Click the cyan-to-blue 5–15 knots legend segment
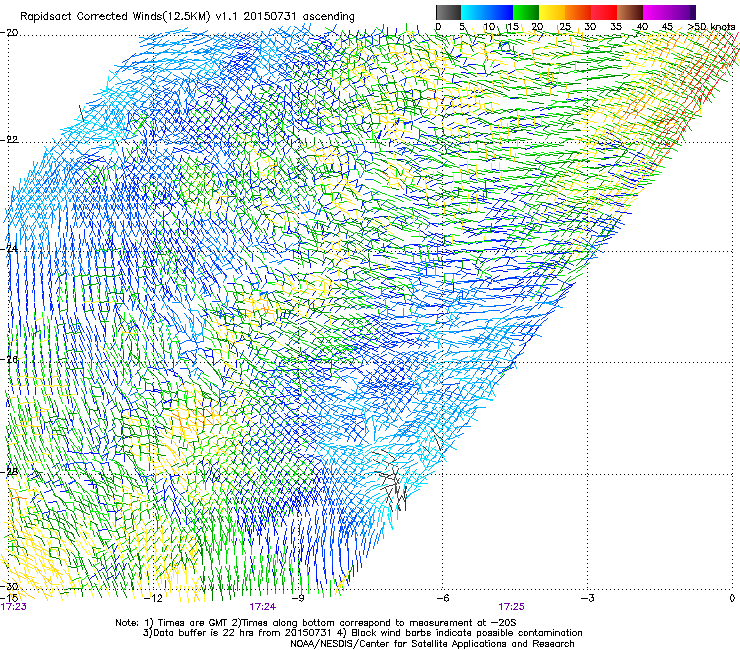Screen dimensions: 740x650 click(487, 12)
